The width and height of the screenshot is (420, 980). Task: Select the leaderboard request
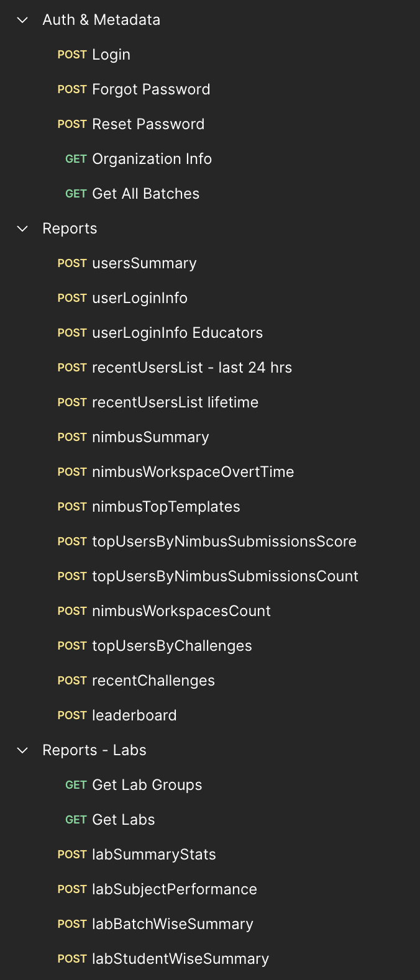(134, 715)
